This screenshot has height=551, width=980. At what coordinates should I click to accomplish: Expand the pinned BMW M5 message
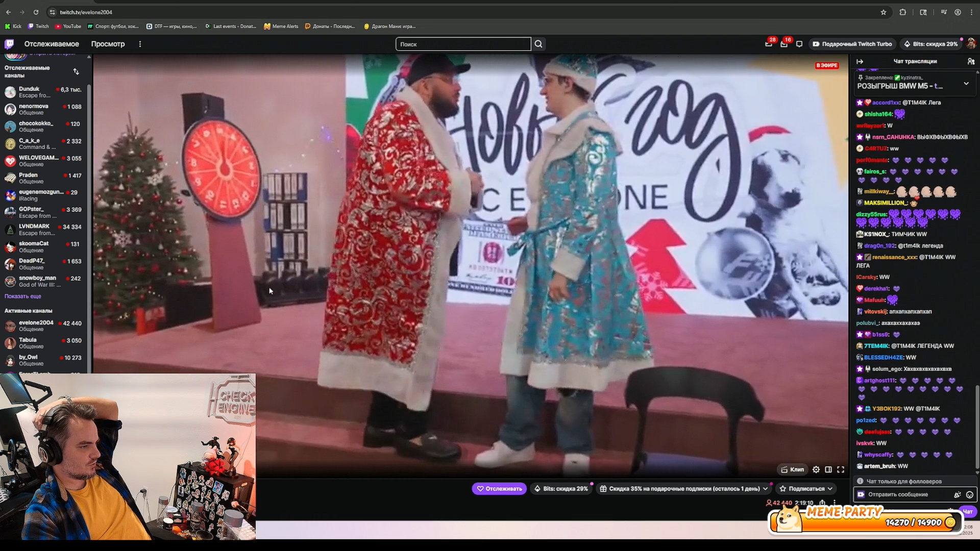tap(966, 83)
